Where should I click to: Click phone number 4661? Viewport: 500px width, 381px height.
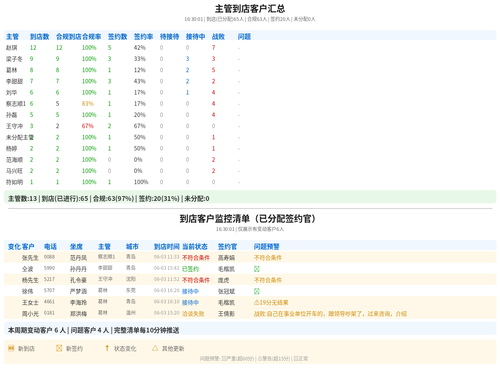[49, 302]
